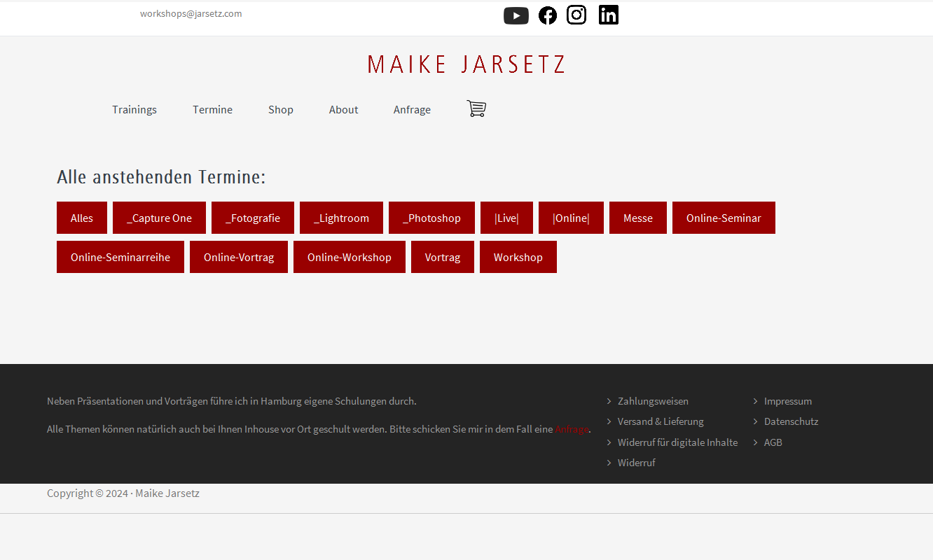The image size is (933, 560).
Task: Click the 'Alle anstehenden Termine:' heading
Action: [x=161, y=177]
